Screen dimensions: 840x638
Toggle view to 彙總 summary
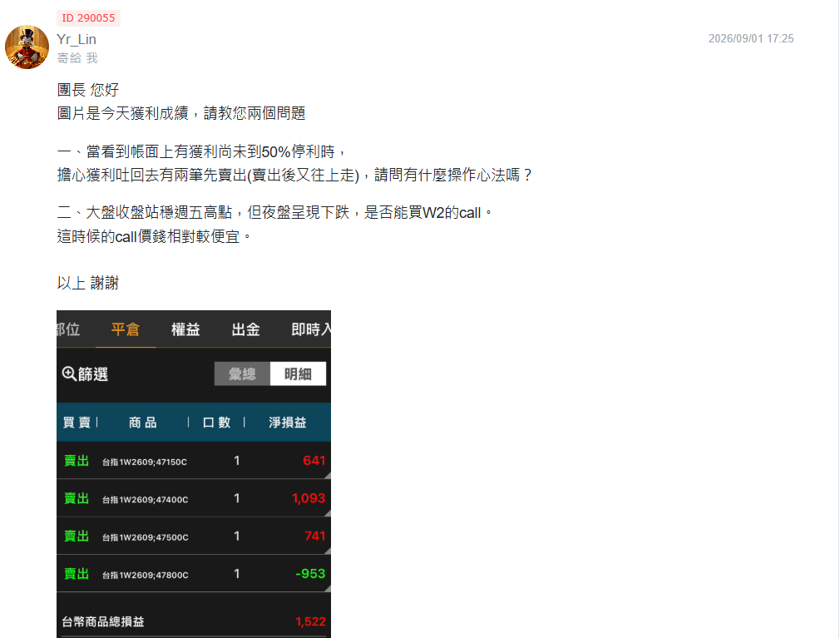242,373
